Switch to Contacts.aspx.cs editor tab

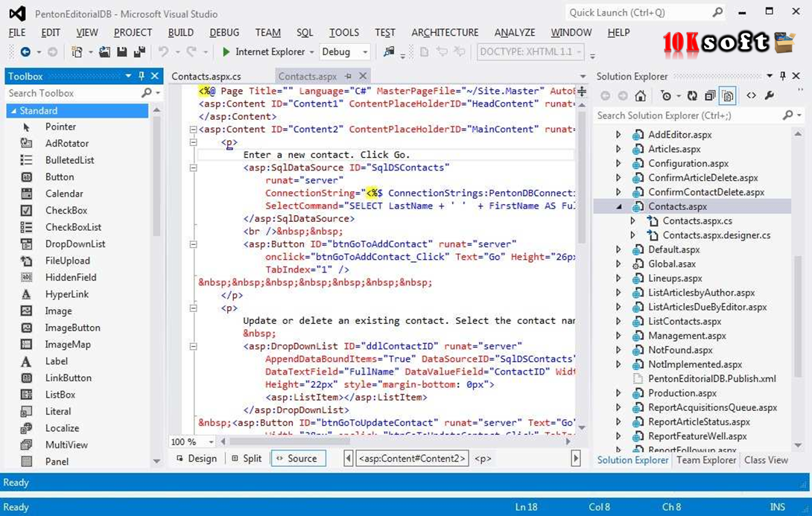(x=206, y=76)
